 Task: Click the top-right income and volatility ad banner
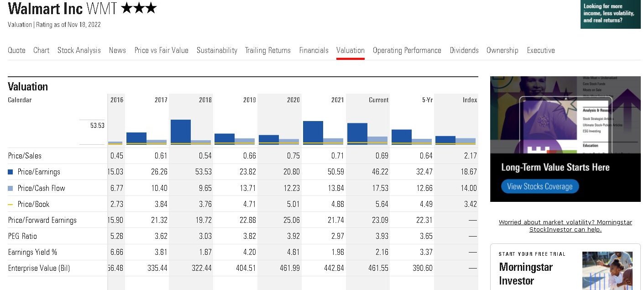610,14
